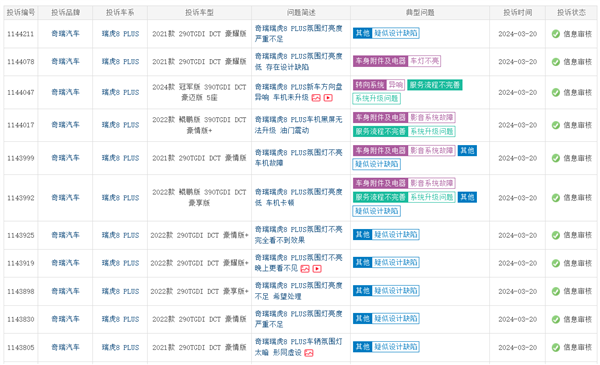The width and height of the screenshot is (600, 365).
Task: Click the 异响 tag in complaint 1144047
Action: (x=395, y=85)
